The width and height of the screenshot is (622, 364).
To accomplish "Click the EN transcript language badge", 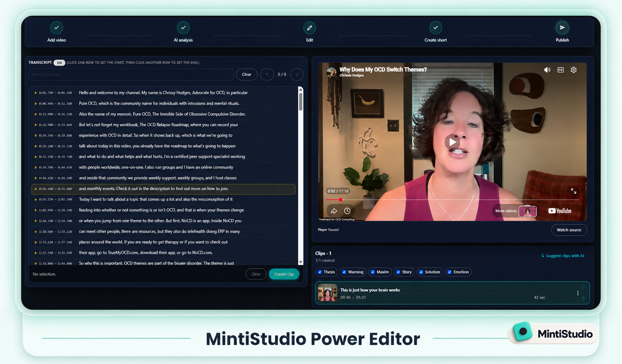I will tap(59, 63).
